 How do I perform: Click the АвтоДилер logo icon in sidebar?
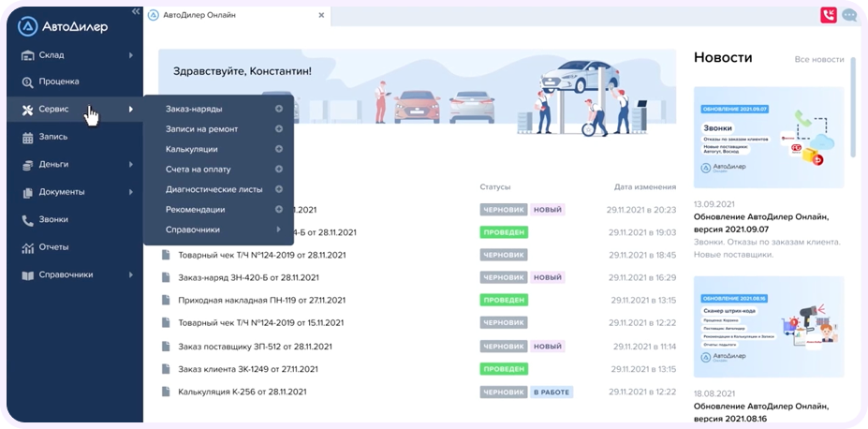click(x=28, y=26)
